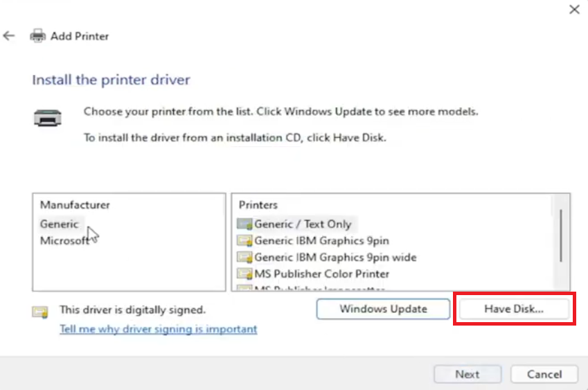Viewport: 588px width, 390px height.
Task: Click the Printers column header
Action: click(x=258, y=205)
